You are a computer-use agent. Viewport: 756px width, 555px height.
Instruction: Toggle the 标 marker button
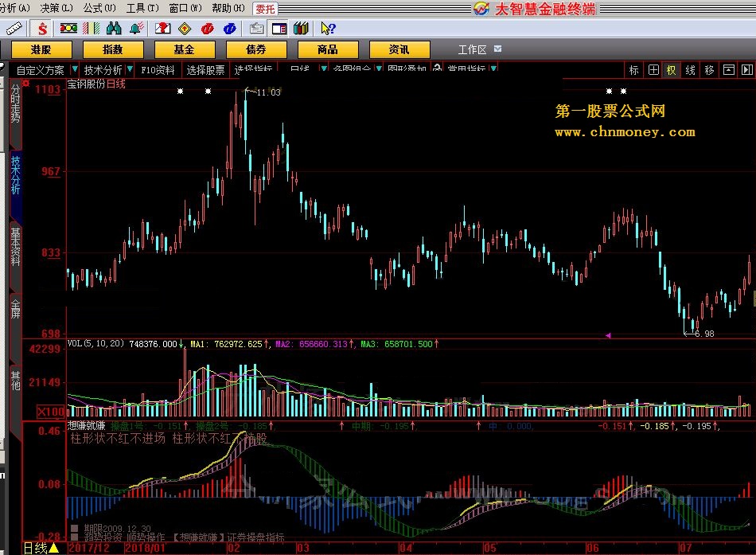coord(634,70)
